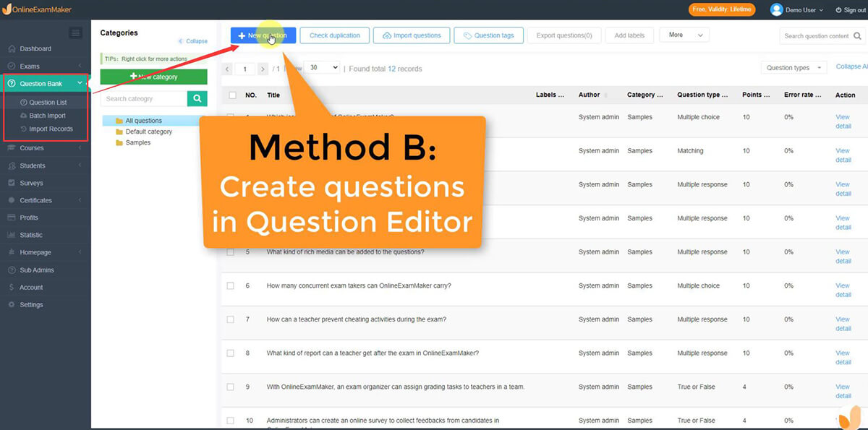Open the More dropdown in toolbar
The width and height of the screenshot is (868, 430).
(x=684, y=35)
